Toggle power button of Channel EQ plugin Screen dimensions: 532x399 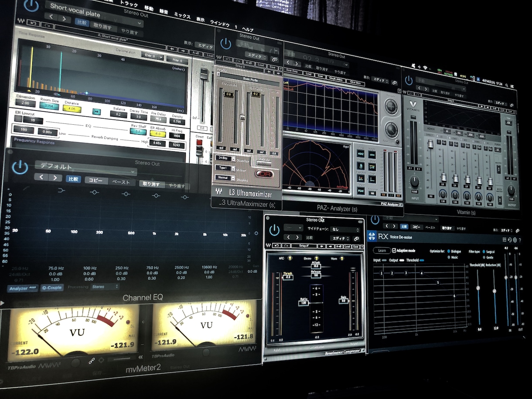[19, 167]
